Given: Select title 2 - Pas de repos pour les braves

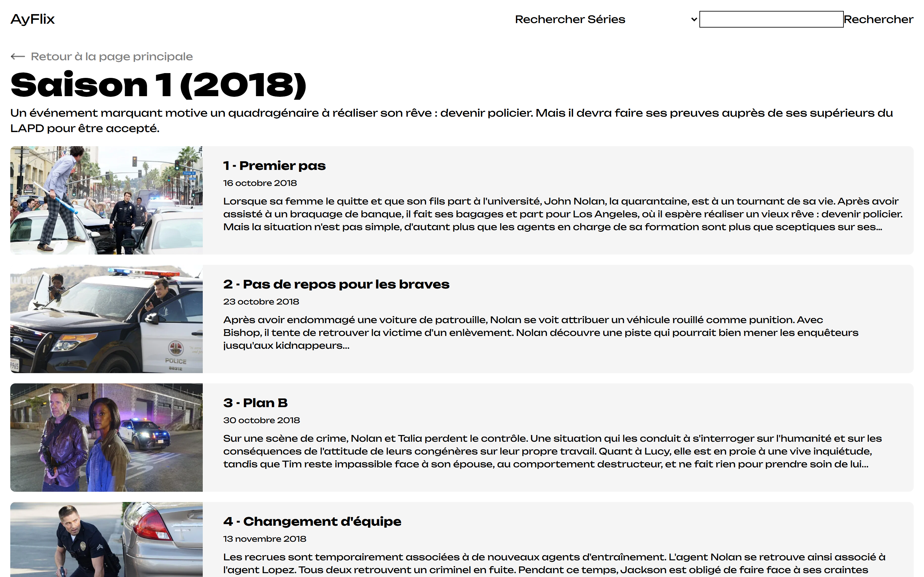Looking at the screenshot, I should pyautogui.click(x=336, y=284).
